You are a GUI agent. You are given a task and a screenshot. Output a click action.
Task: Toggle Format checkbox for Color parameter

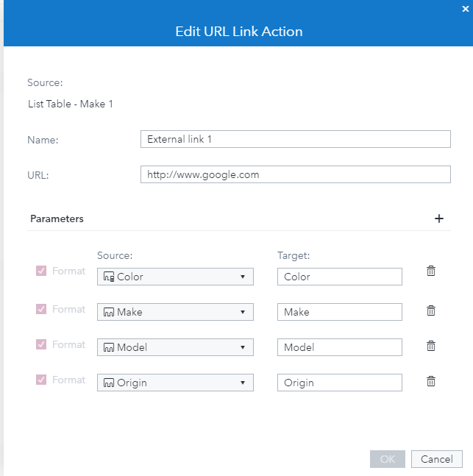41,271
